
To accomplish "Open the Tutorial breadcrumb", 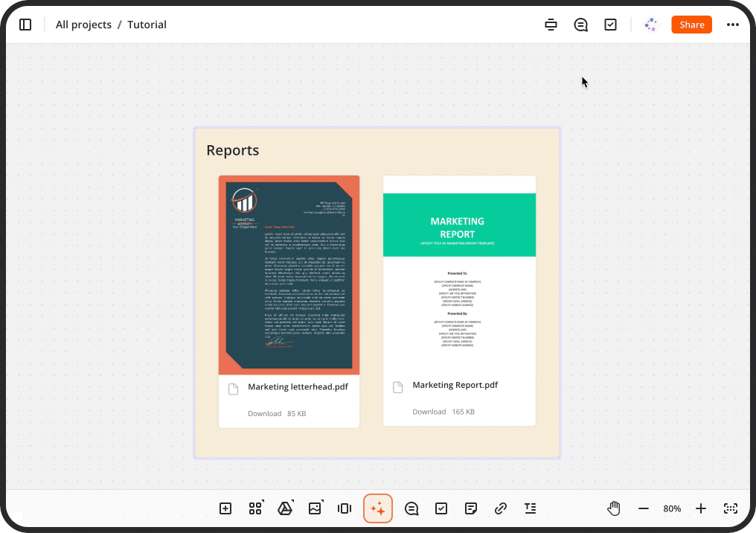I will (147, 25).
